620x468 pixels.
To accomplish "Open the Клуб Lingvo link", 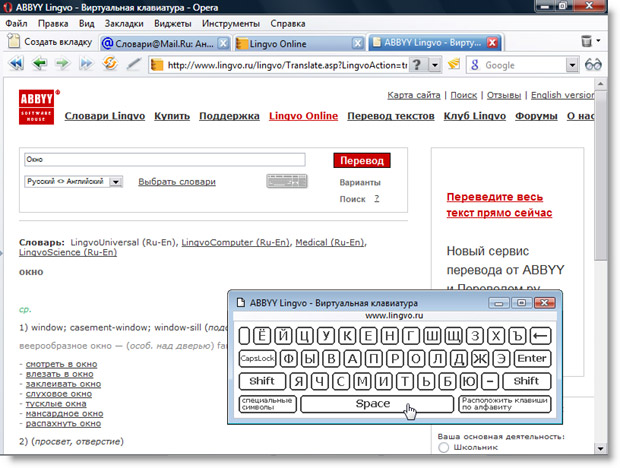I will pos(474,116).
